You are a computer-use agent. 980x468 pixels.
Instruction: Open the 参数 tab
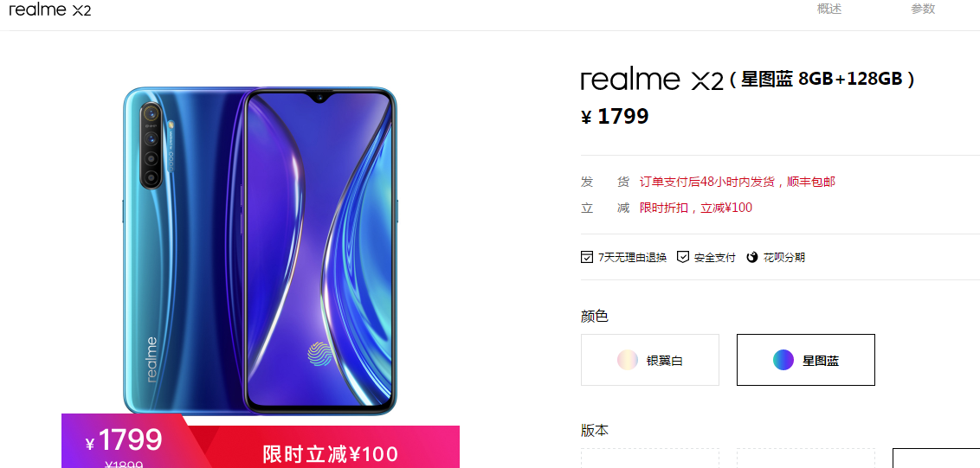coord(923,10)
